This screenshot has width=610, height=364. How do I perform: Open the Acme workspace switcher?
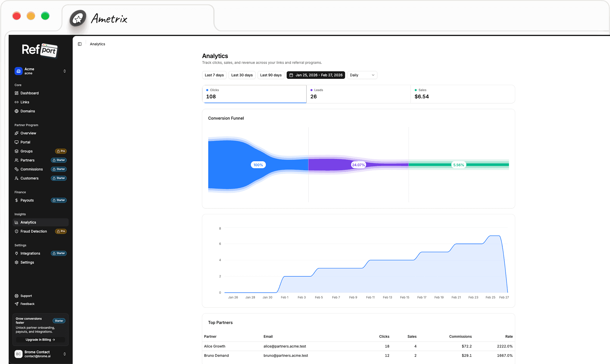[x=40, y=71]
